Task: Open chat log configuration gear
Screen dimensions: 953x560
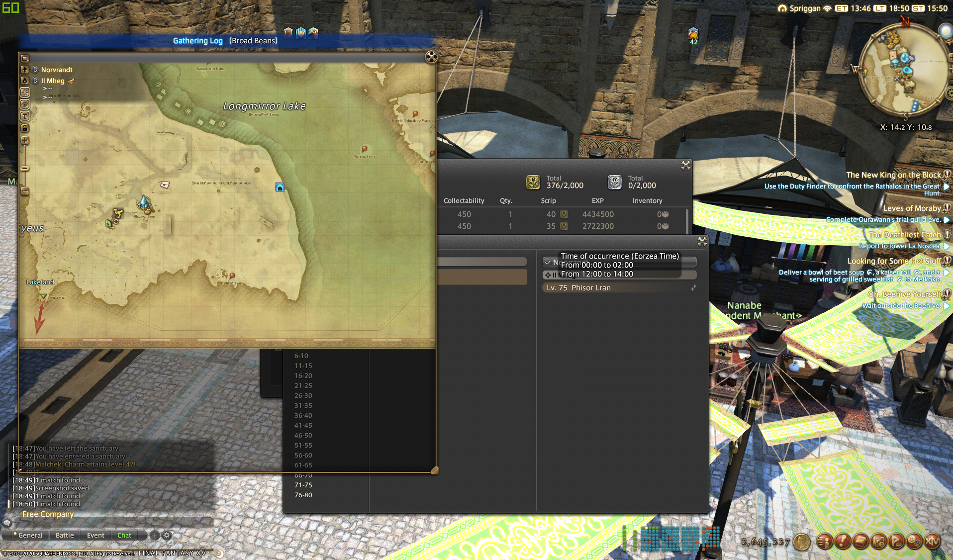Action: pyautogui.click(x=167, y=535)
